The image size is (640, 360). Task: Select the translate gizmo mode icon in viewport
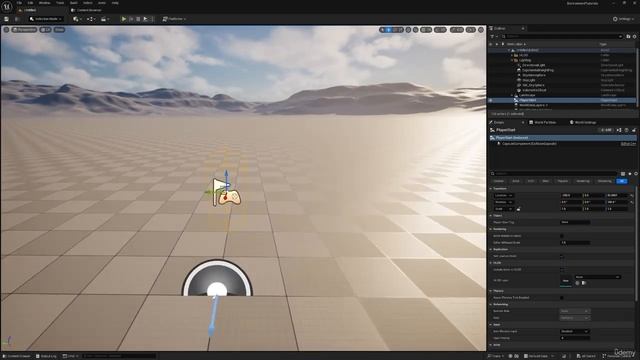(389, 30)
